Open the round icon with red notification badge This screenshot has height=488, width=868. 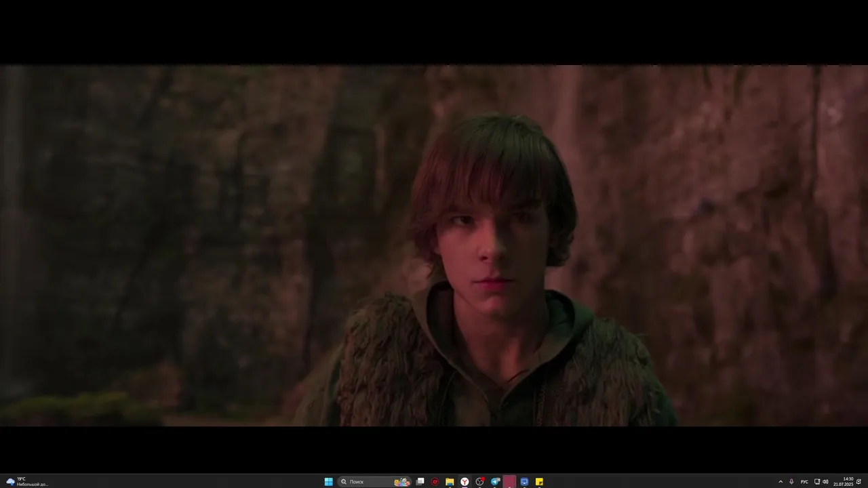point(480,482)
